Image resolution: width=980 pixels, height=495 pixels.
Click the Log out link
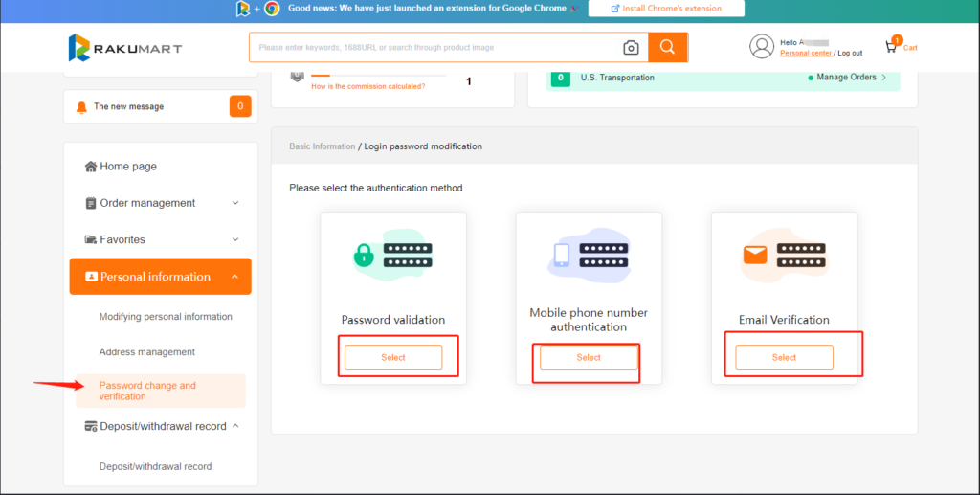point(850,53)
